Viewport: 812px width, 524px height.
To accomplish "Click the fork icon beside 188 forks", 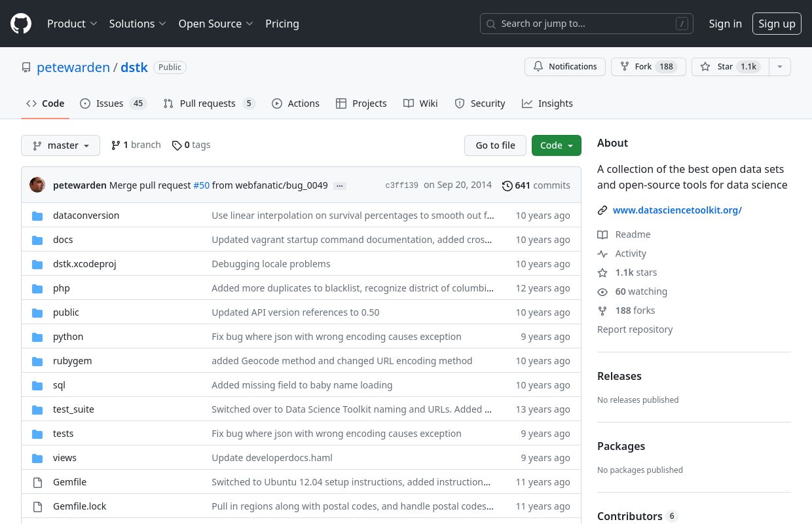I will [602, 310].
